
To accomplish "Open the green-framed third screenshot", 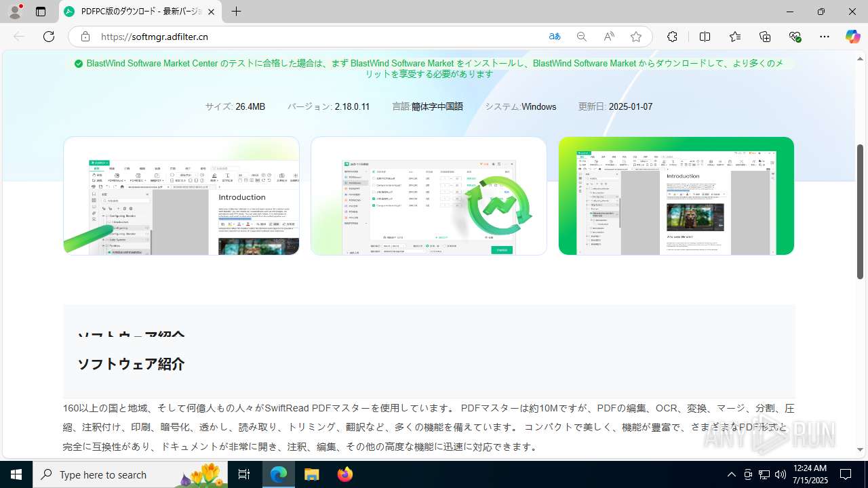I will tap(676, 196).
